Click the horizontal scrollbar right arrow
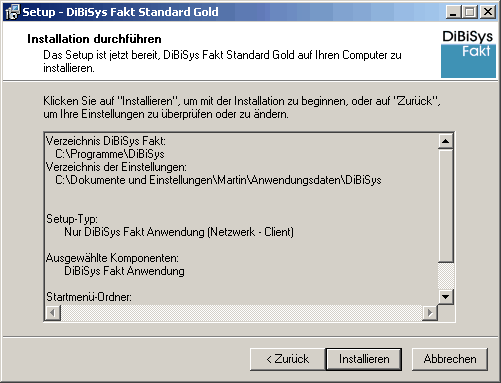Viewport: 501px width, 383px height. 430,313
